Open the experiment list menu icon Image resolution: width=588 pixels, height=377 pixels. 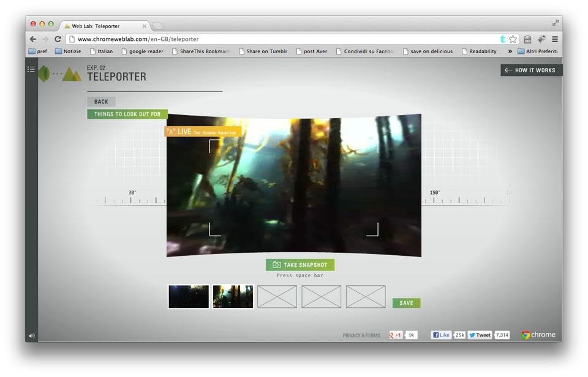coord(31,70)
